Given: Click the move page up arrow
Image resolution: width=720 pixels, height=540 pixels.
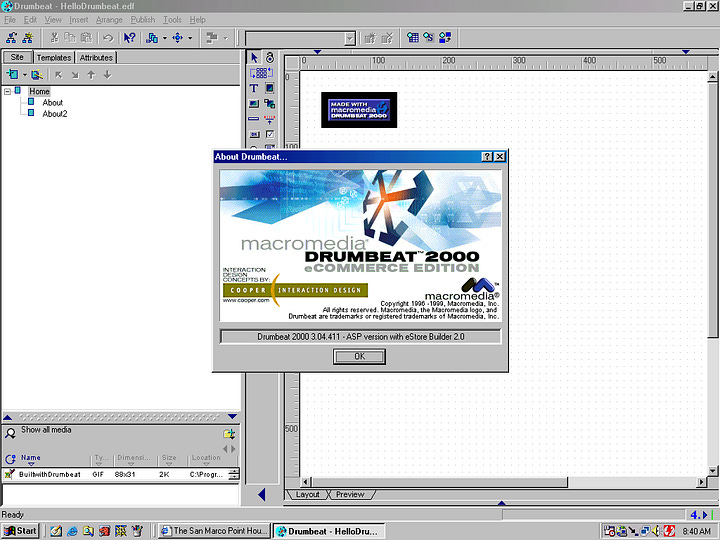Looking at the screenshot, I should point(91,75).
